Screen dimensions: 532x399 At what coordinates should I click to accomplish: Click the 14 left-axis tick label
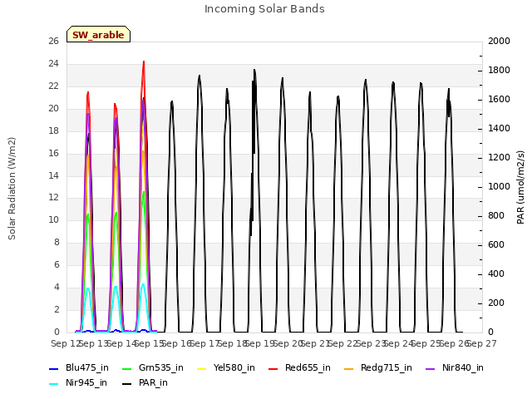53,175
